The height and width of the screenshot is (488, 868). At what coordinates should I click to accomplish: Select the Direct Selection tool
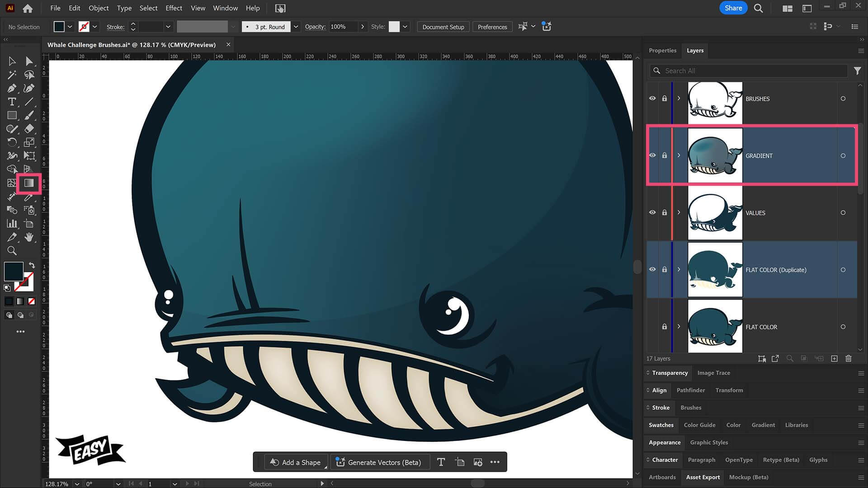tap(29, 61)
